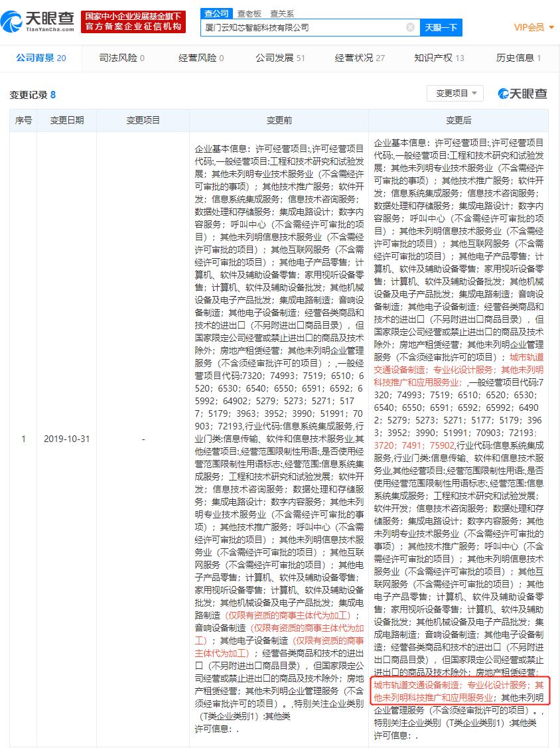560x748 pixels.
Task: Select the 查公司 tab
Action: click(216, 13)
